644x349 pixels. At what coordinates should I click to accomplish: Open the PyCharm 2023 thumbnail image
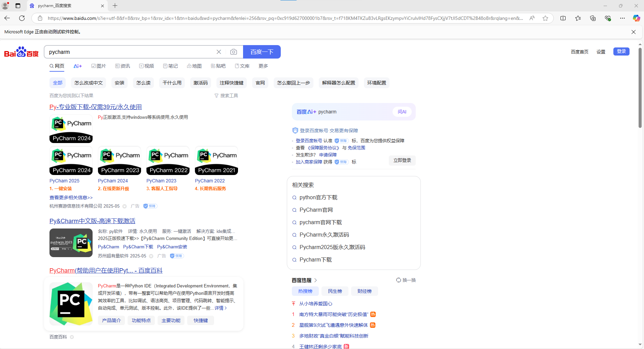120,161
